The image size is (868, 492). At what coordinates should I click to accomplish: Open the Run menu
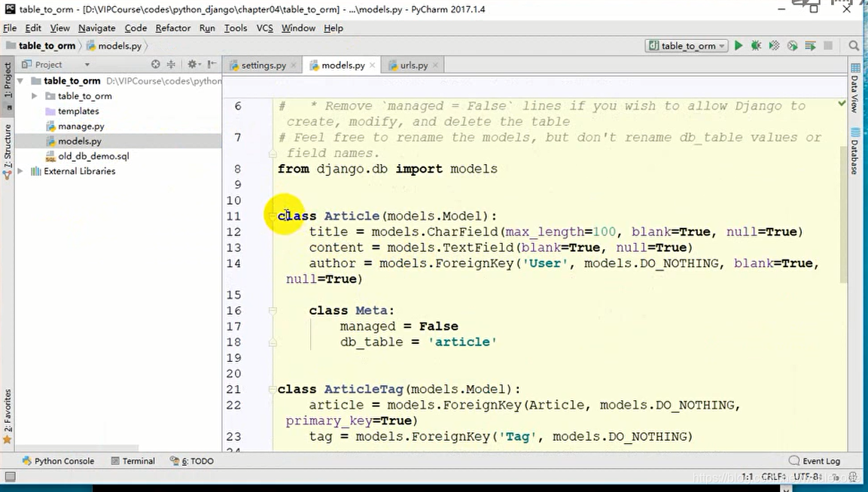click(207, 28)
